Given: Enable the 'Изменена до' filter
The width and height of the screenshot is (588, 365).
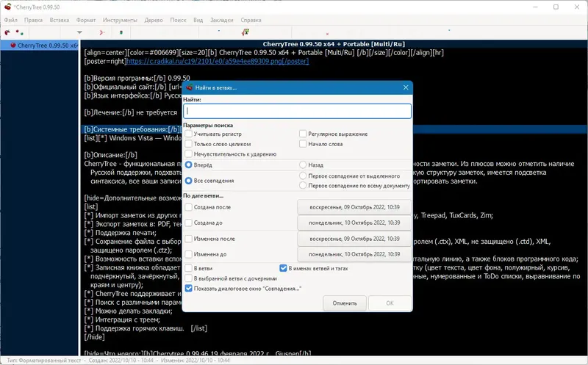Looking at the screenshot, I should click(189, 254).
